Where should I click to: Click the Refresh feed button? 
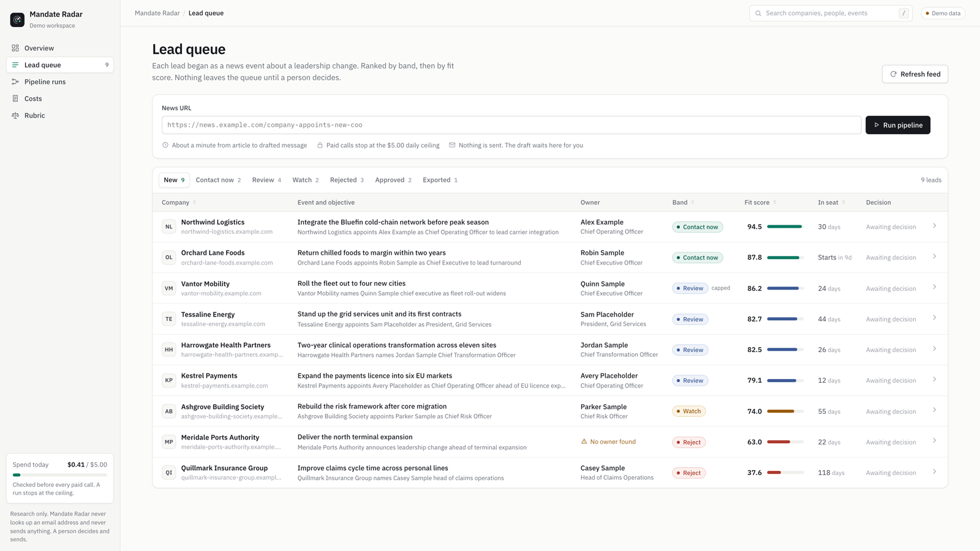915,74
